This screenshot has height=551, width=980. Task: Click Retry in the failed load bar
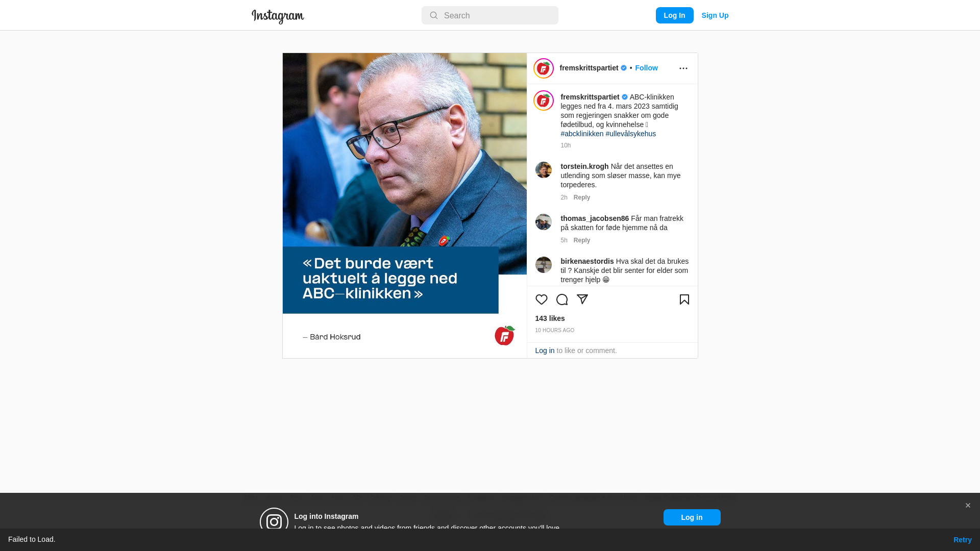[962, 540]
